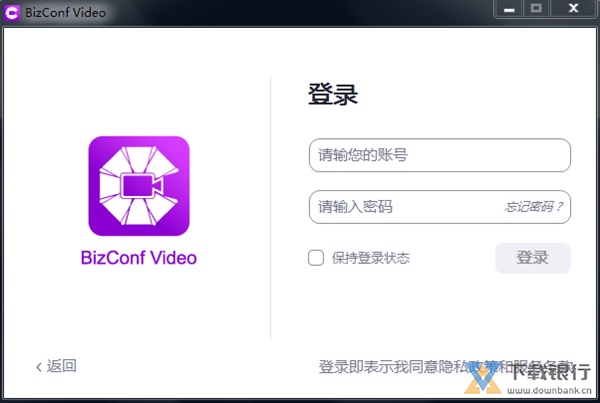Click the 登录 login button
This screenshot has width=600, height=403.
533,258
